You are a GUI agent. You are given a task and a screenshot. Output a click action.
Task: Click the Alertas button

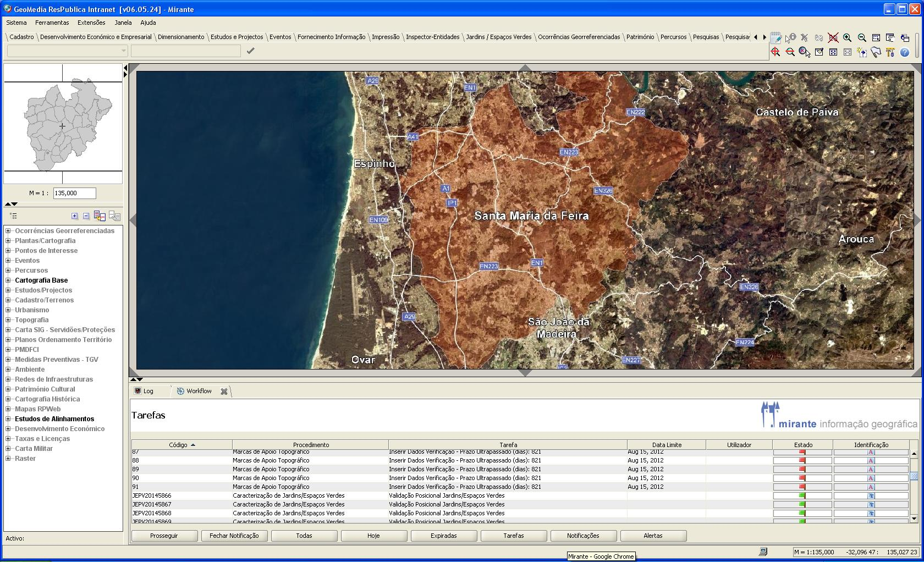click(653, 536)
